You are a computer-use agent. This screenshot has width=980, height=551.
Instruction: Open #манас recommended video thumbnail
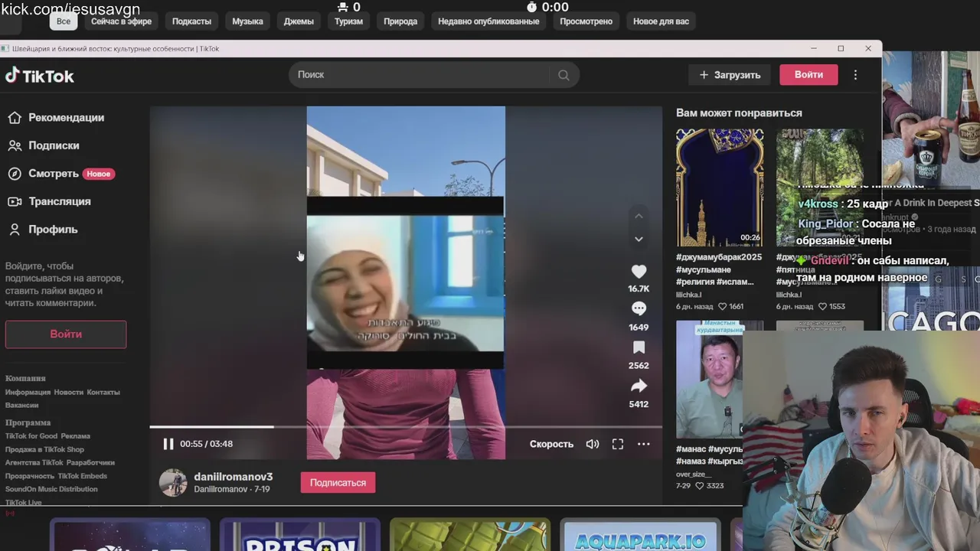pyautogui.click(x=709, y=380)
